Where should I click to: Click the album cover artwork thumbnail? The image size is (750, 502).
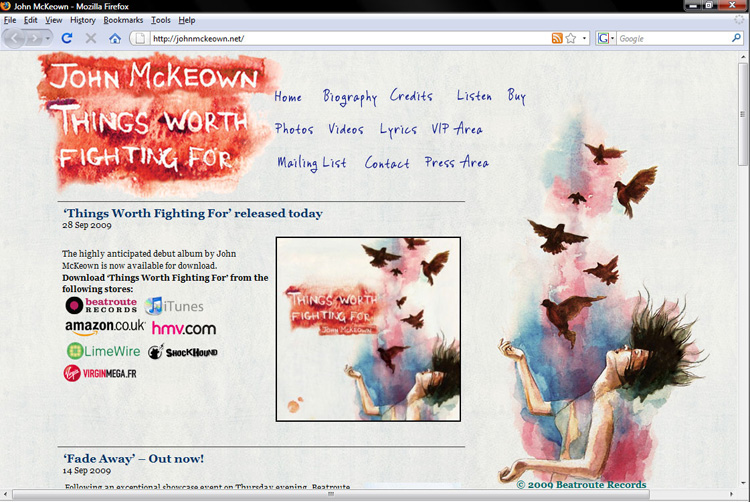(368, 329)
